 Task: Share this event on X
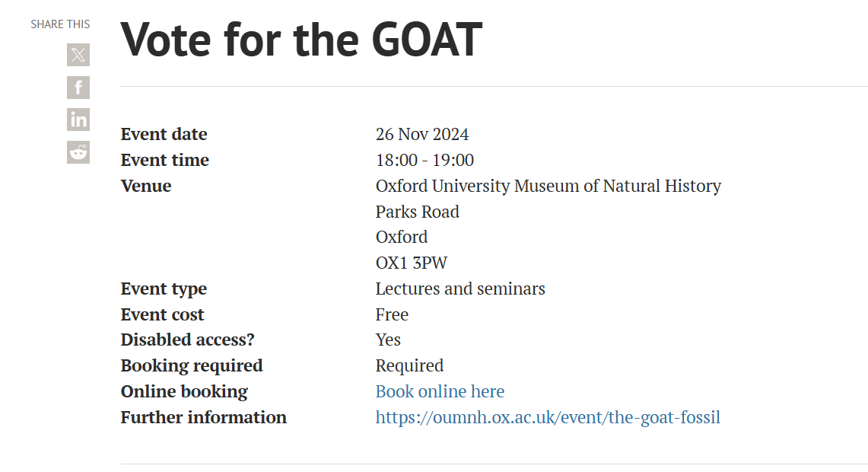point(78,55)
